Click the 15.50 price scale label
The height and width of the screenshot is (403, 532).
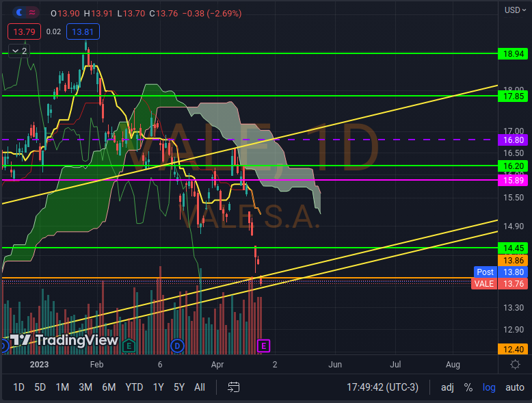[514, 198]
